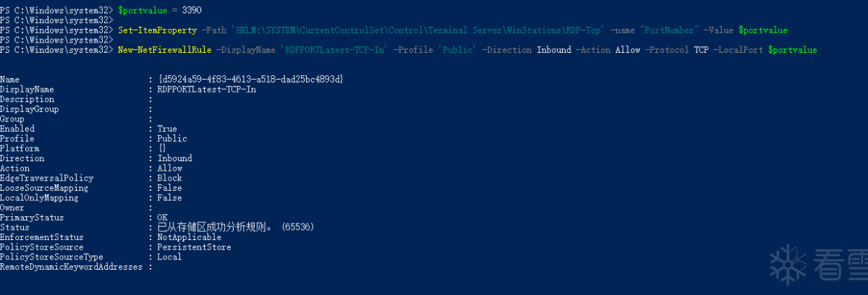Click the DisplayName value RDPPORTLatest-TCP-In
Viewport: 868px width, 295px height.
coord(207,89)
